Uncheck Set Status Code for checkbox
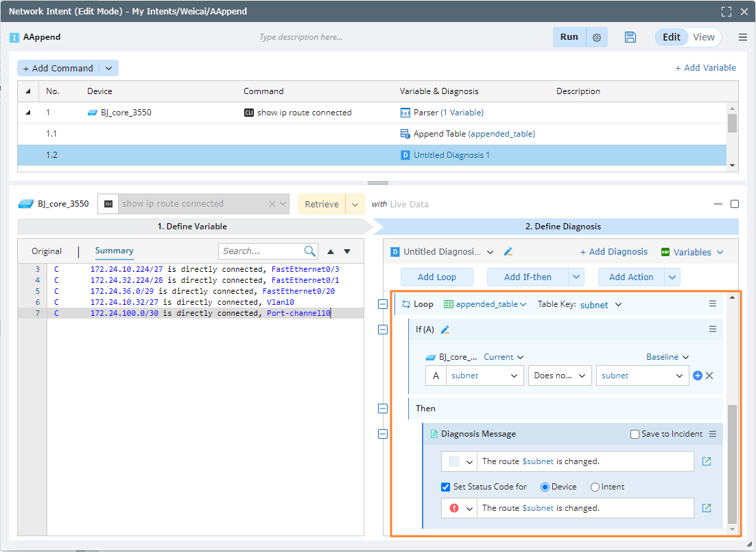756x552 pixels. 446,487
